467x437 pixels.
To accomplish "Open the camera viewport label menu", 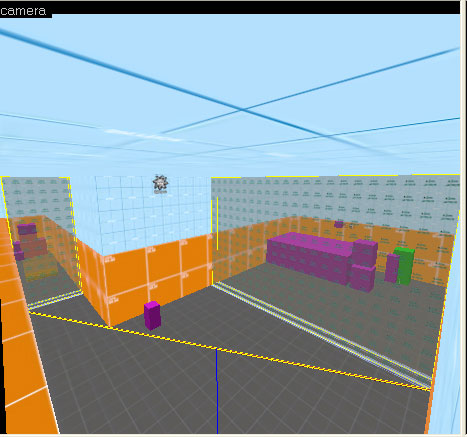I will point(24,11).
